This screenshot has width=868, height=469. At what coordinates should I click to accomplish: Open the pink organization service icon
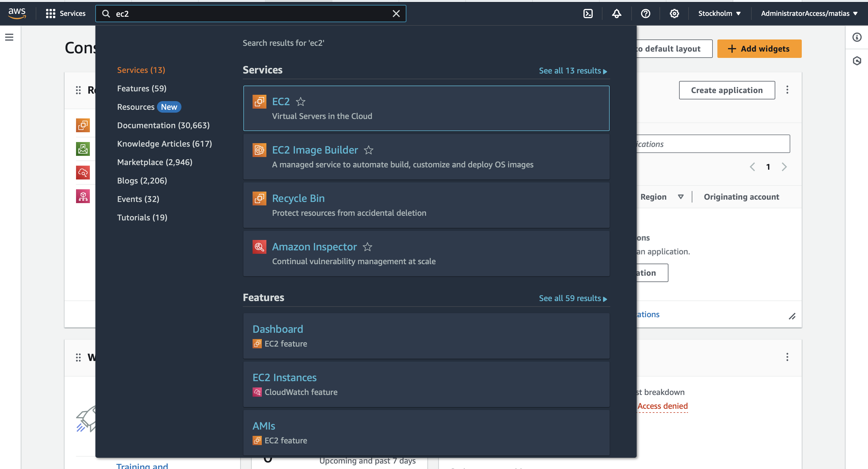click(83, 196)
